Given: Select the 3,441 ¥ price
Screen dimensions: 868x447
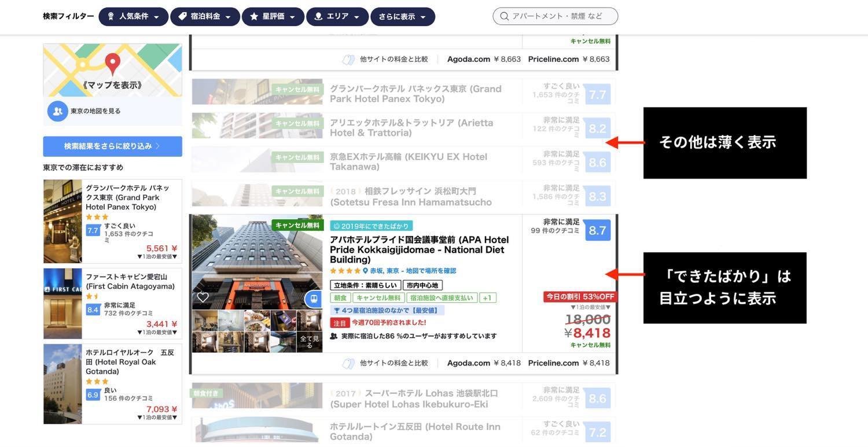Looking at the screenshot, I should pyautogui.click(x=162, y=324).
